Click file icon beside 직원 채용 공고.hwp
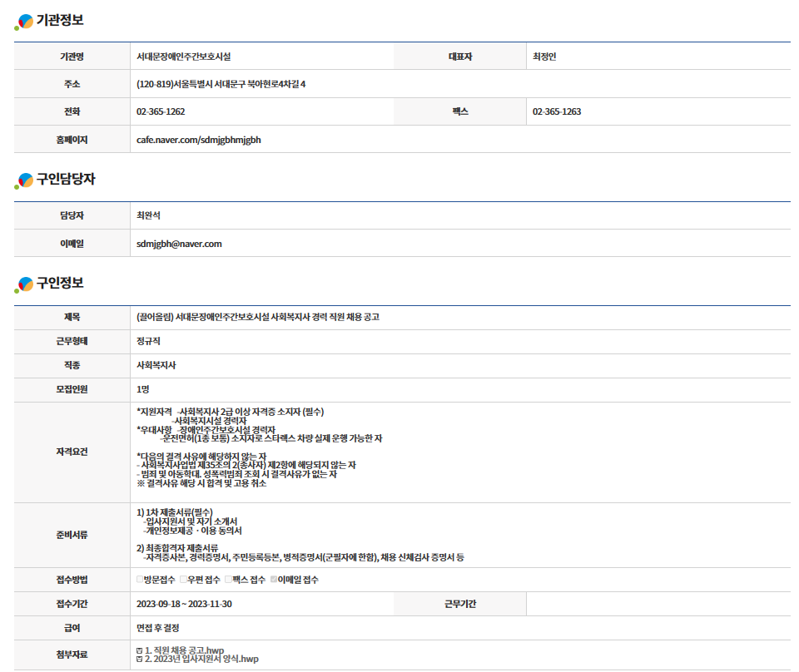799x672 pixels. pos(139,650)
